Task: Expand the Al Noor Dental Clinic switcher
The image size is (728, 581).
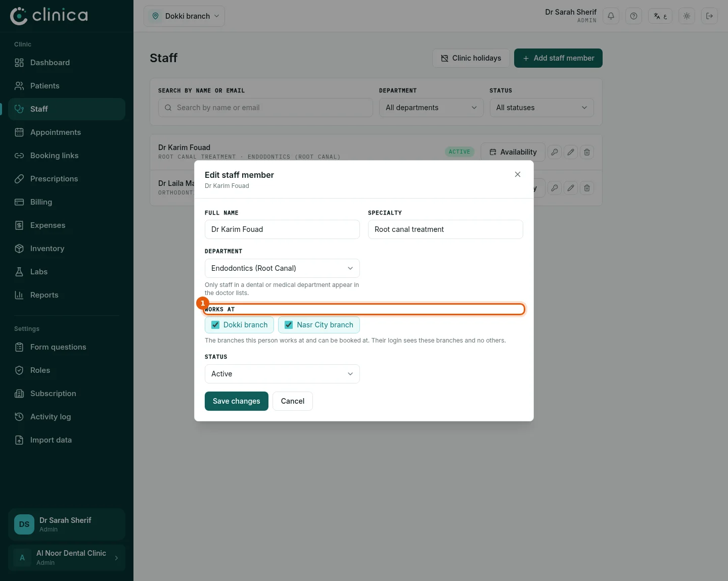Action: point(67,558)
